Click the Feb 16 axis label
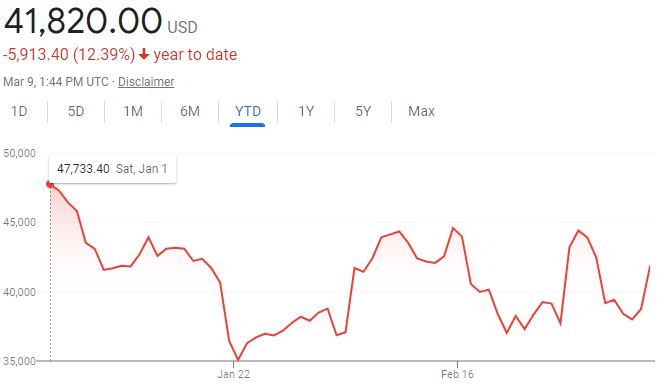Viewport: 670px width, 389px height. [457, 374]
